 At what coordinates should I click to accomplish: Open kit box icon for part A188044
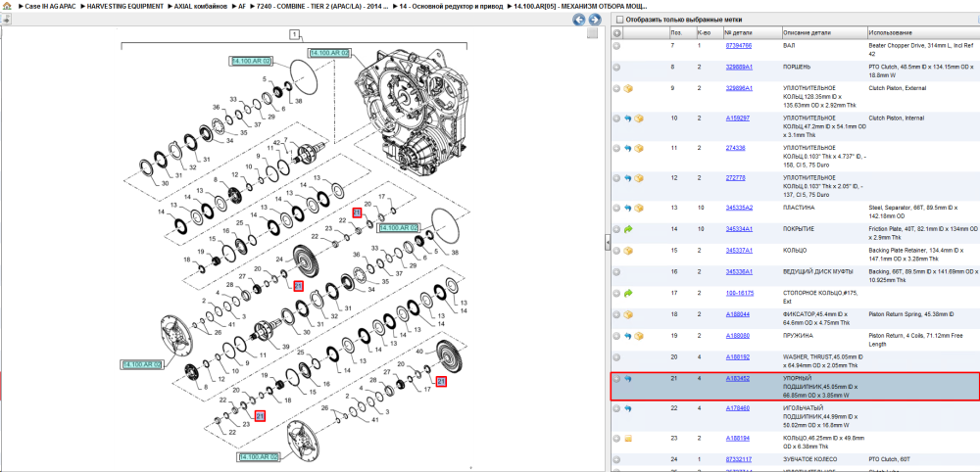point(628,314)
